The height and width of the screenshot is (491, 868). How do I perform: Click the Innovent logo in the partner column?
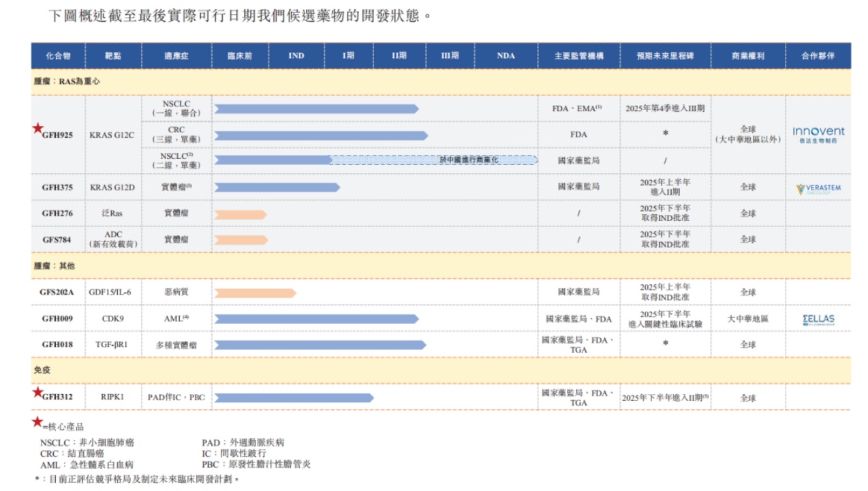tap(818, 134)
